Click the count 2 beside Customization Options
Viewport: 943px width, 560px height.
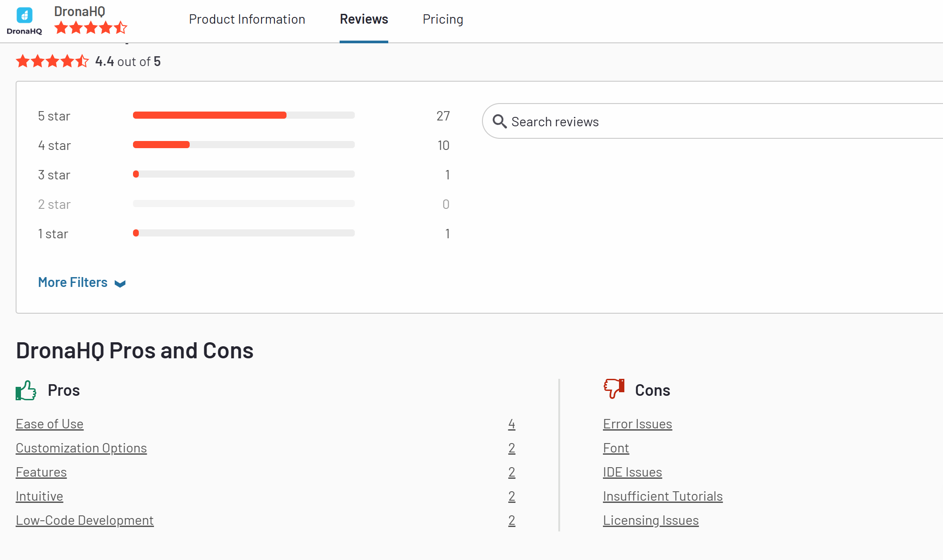point(511,448)
